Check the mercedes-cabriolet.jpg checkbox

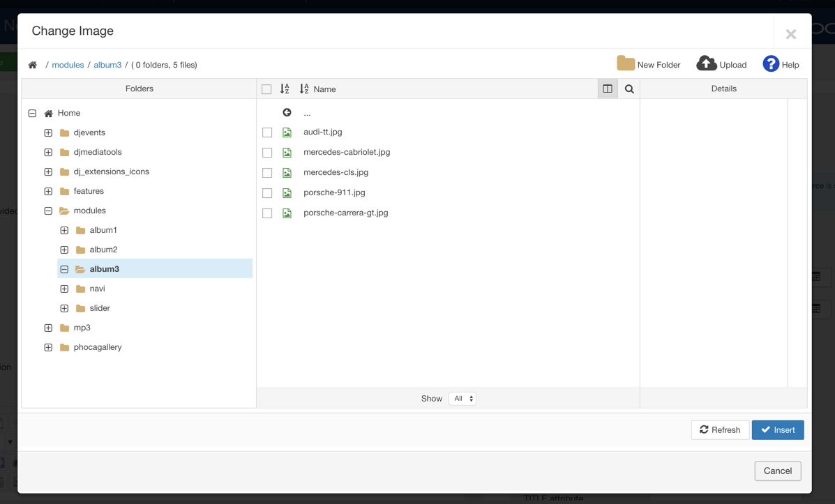[267, 153]
